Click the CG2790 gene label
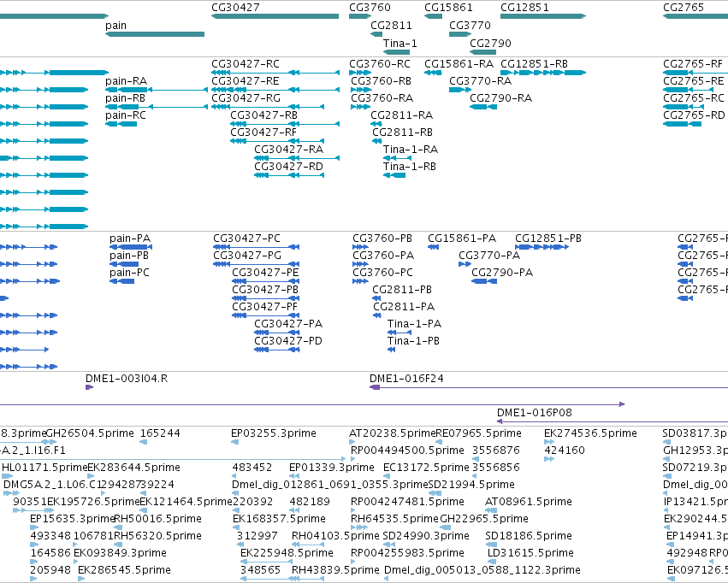728x583 pixels. pos(490,43)
